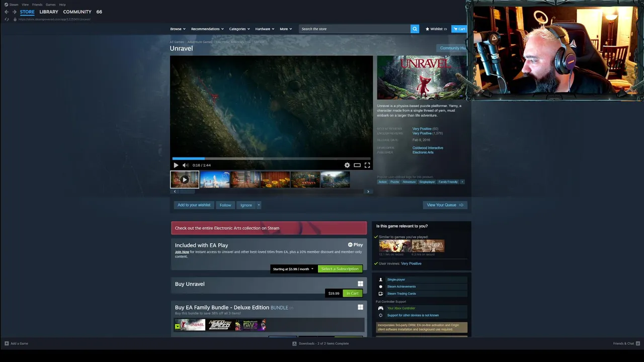Open the shopping Cart button
Image resolution: width=644 pixels, height=362 pixels.
click(459, 29)
